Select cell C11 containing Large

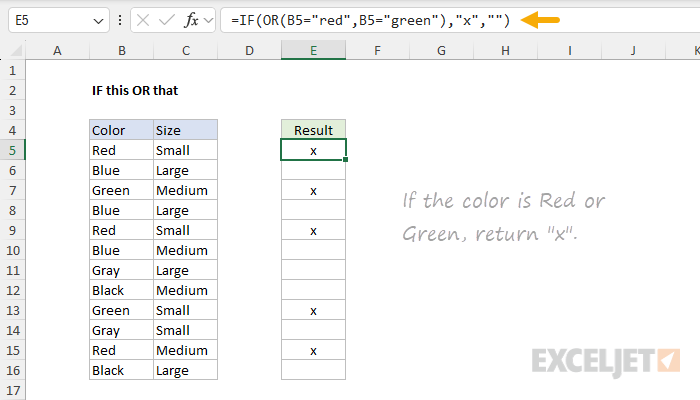coord(186,271)
